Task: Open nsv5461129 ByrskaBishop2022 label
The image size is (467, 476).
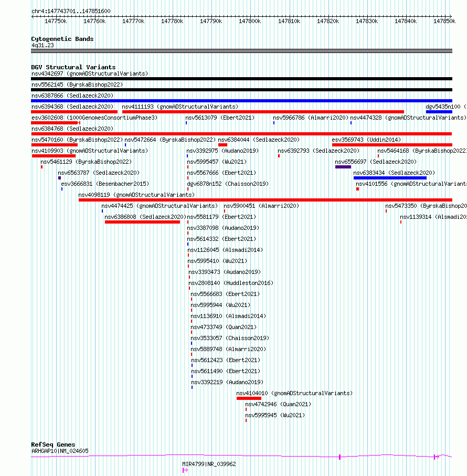Action: point(86,162)
